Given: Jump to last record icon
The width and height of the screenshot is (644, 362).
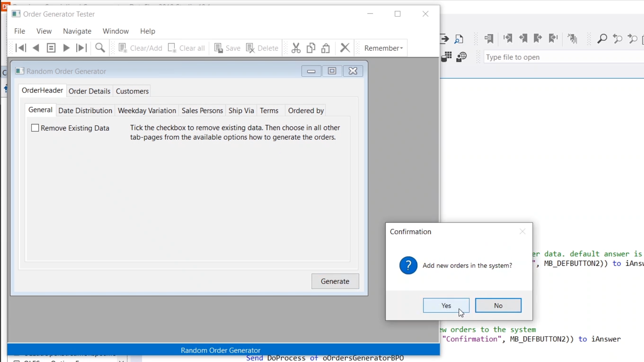Looking at the screenshot, I should (81, 48).
